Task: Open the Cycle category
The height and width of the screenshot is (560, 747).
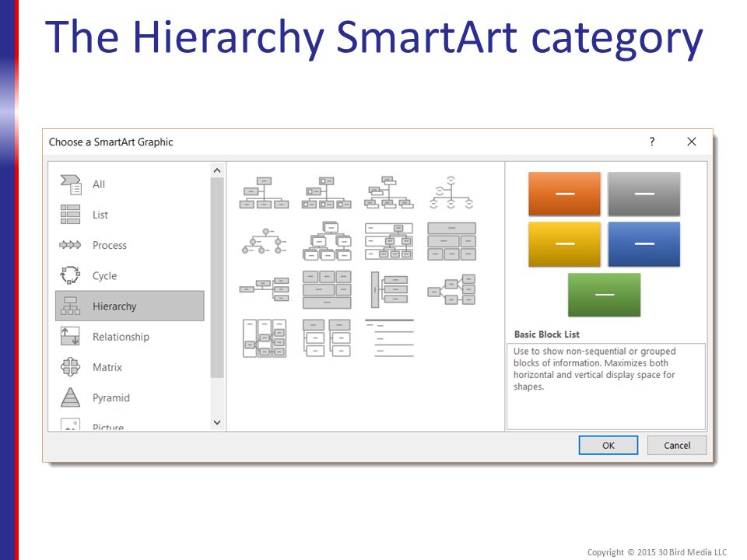Action: [130, 275]
